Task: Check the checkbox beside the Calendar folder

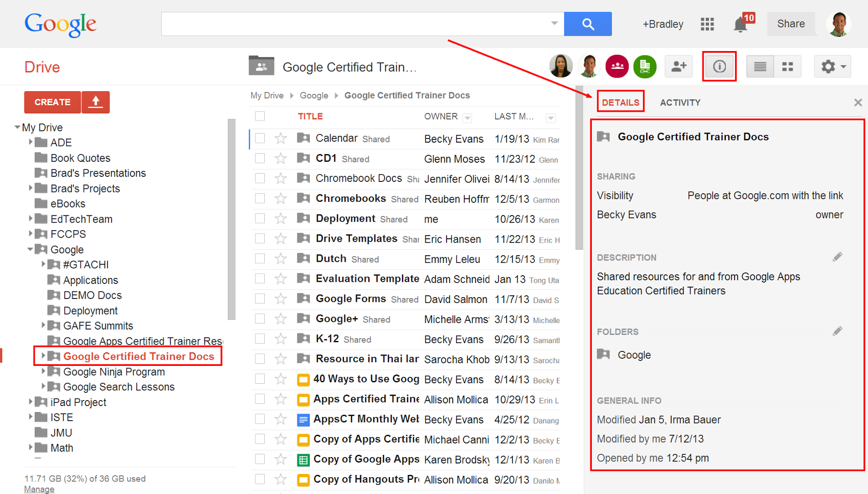Action: 260,138
